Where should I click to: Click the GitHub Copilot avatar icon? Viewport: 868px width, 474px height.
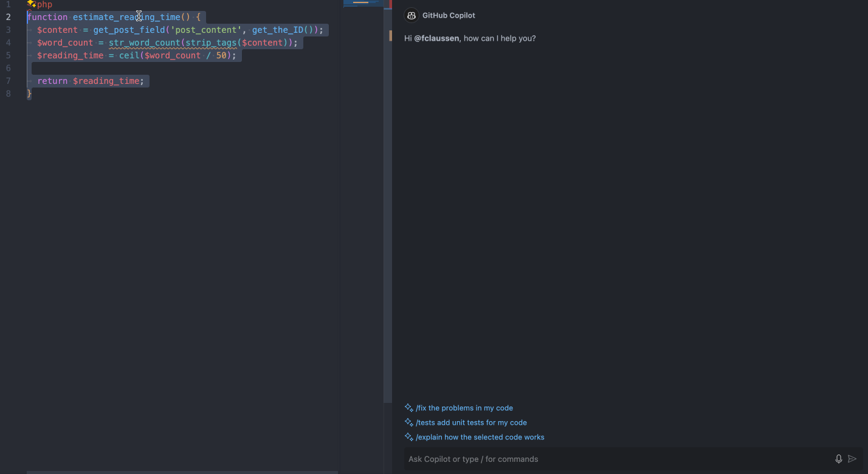point(411,15)
